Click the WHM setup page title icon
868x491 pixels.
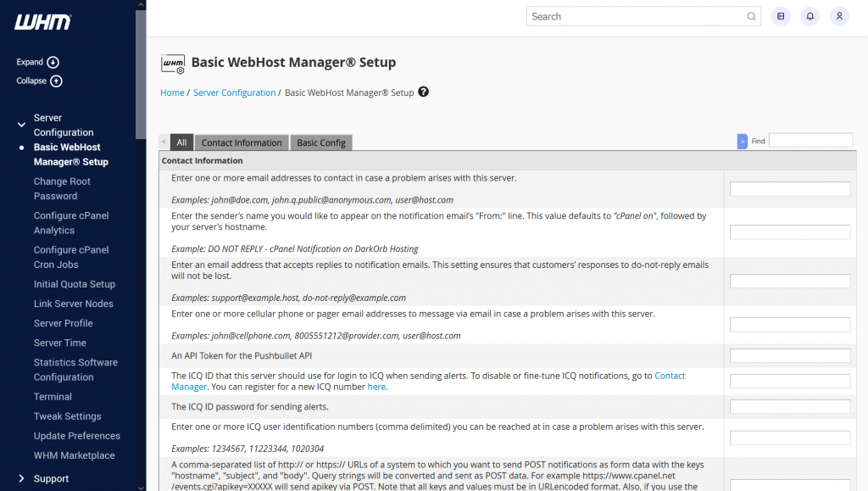(173, 64)
